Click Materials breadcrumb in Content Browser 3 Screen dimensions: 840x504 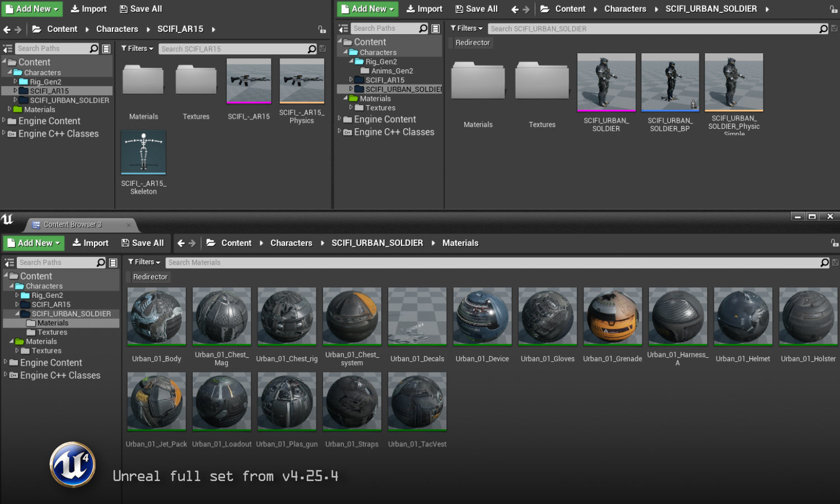(x=460, y=243)
